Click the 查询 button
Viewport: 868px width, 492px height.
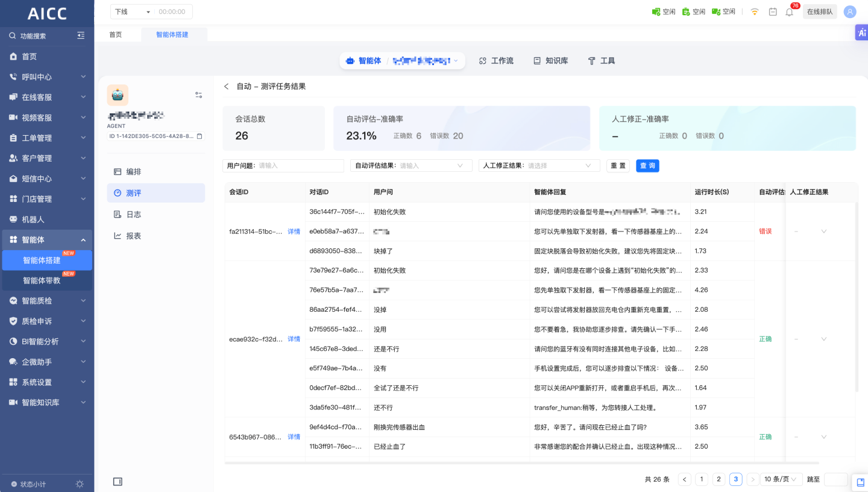647,166
